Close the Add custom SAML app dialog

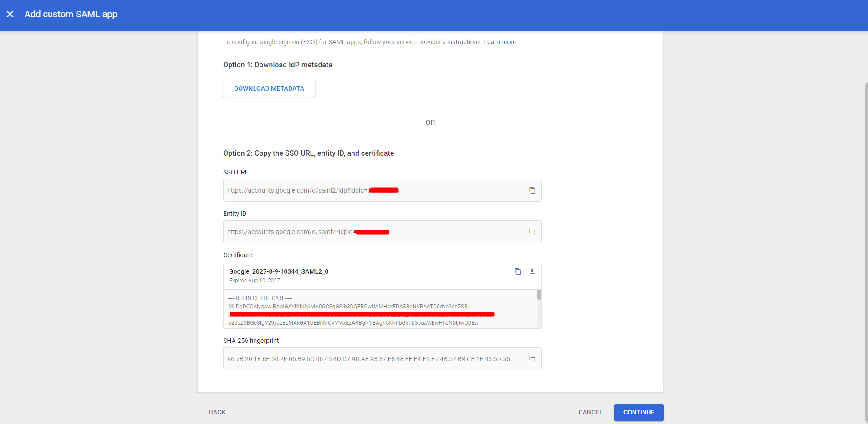10,14
